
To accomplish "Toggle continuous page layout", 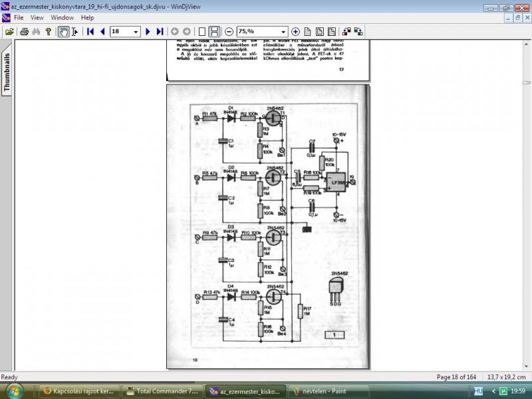I will pyautogui.click(x=214, y=31).
